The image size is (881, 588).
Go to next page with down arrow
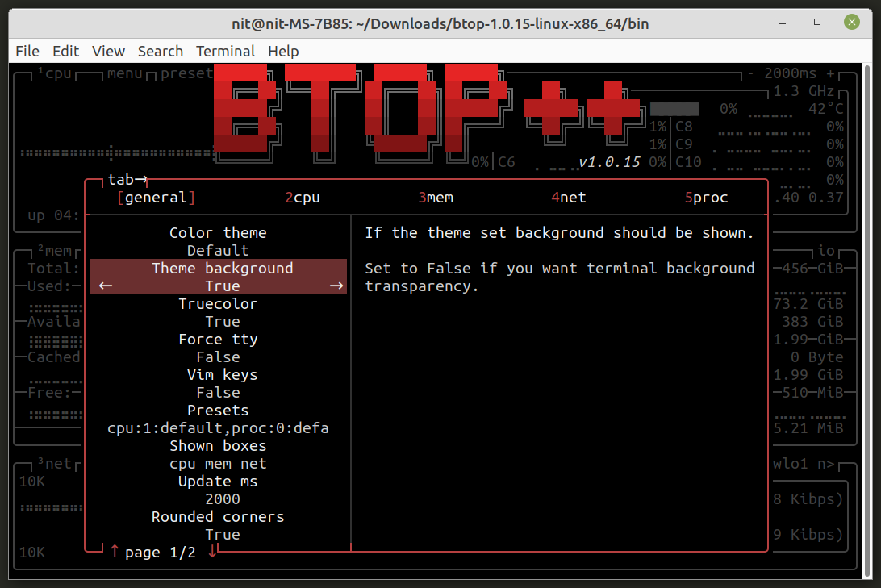pyautogui.click(x=212, y=552)
